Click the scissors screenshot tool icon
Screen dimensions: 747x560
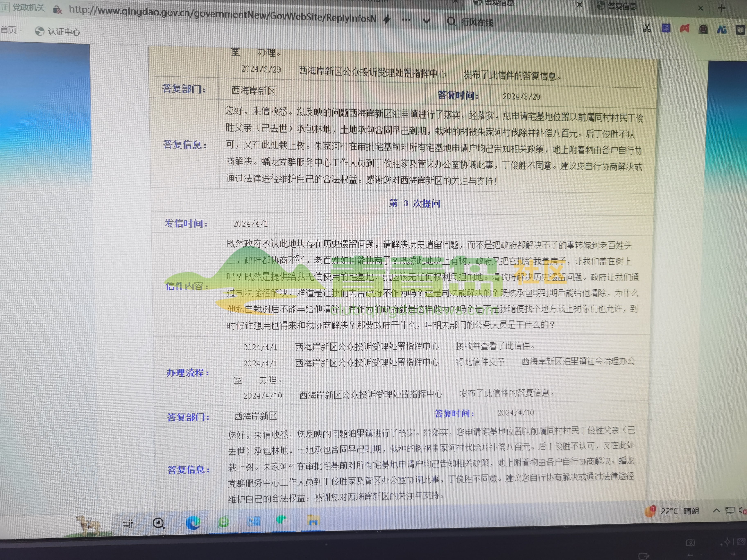click(x=647, y=28)
